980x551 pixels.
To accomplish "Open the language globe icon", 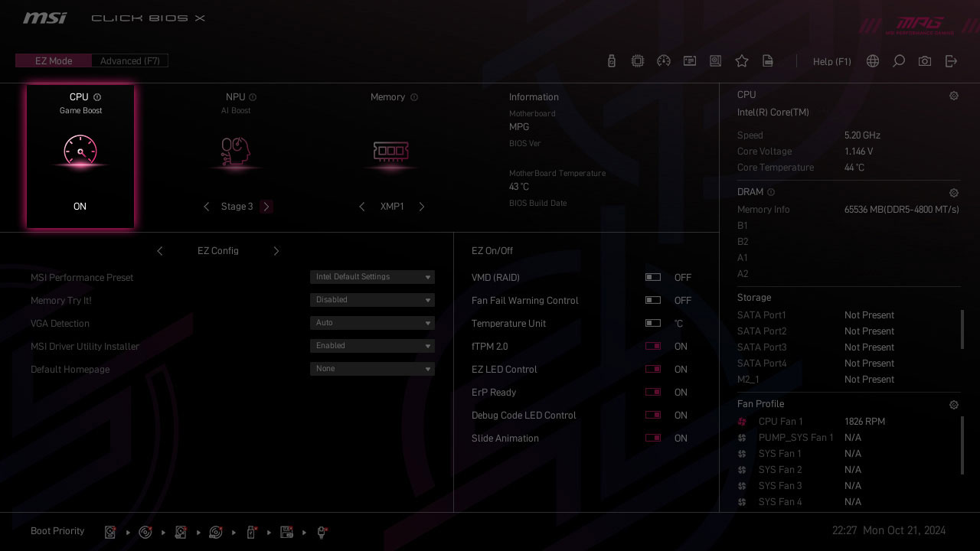I will pos(873,61).
